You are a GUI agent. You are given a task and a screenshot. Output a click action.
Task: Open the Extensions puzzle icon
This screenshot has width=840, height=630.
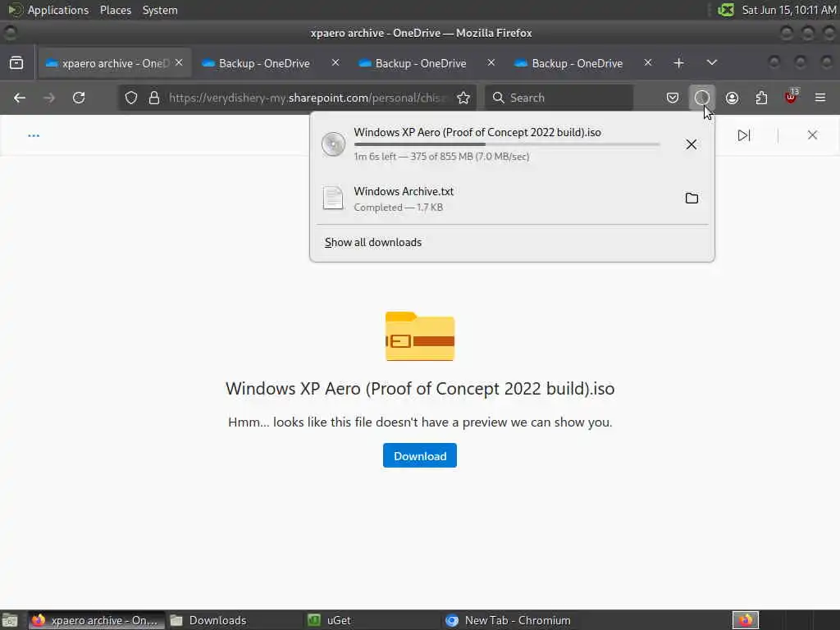point(761,98)
